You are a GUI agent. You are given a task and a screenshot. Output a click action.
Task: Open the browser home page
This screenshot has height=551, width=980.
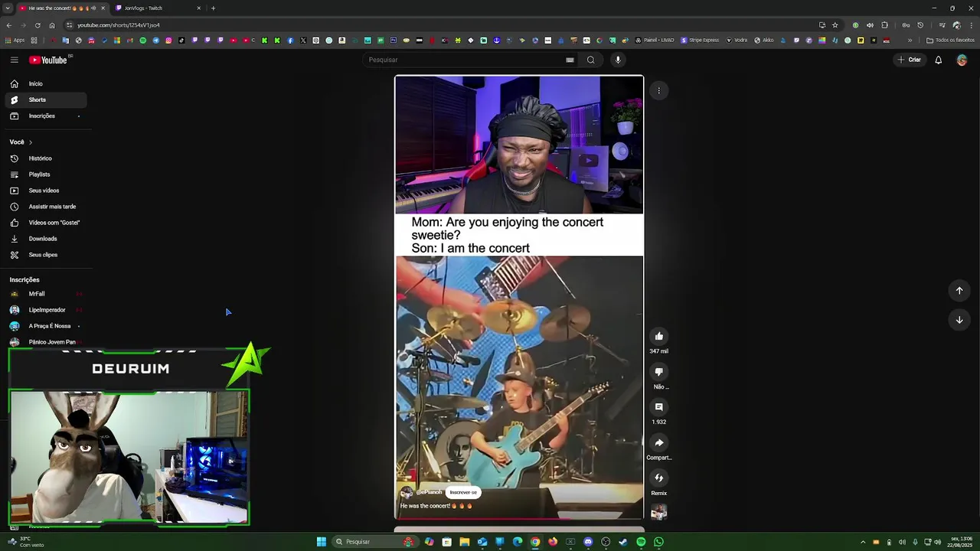[x=51, y=25]
